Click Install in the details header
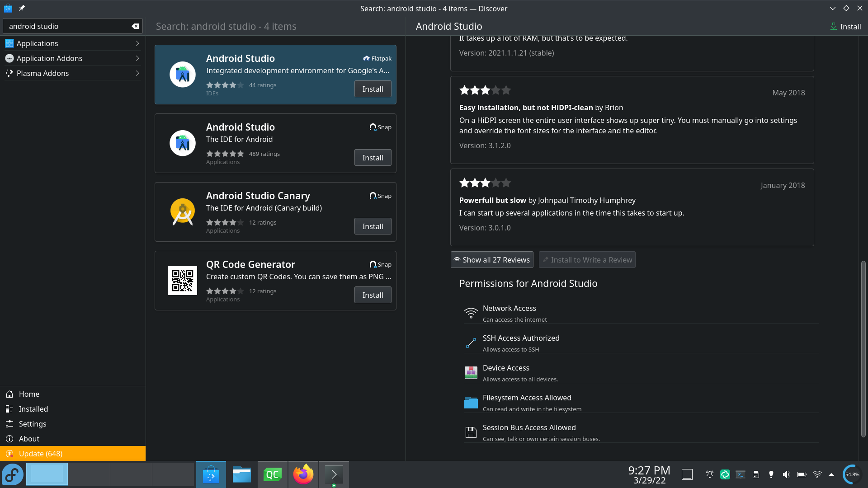868x488 pixels. coord(845,27)
